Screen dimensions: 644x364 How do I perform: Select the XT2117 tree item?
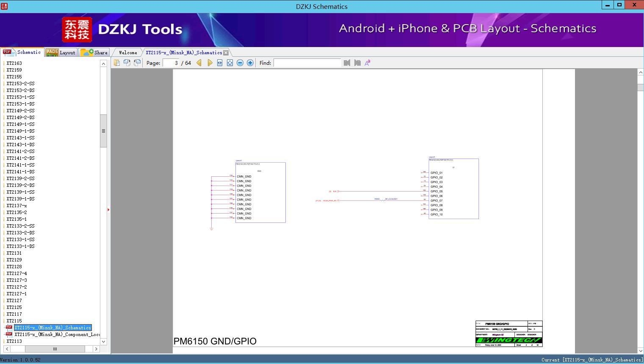[x=14, y=314]
